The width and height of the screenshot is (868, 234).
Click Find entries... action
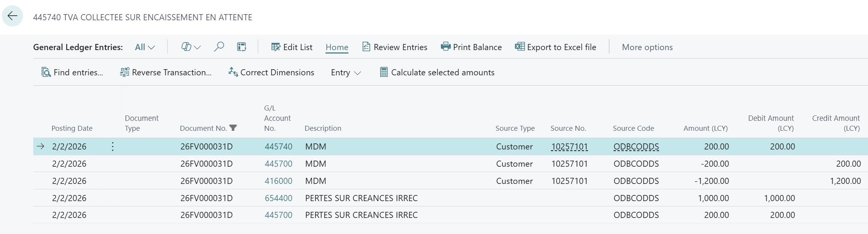pos(72,72)
